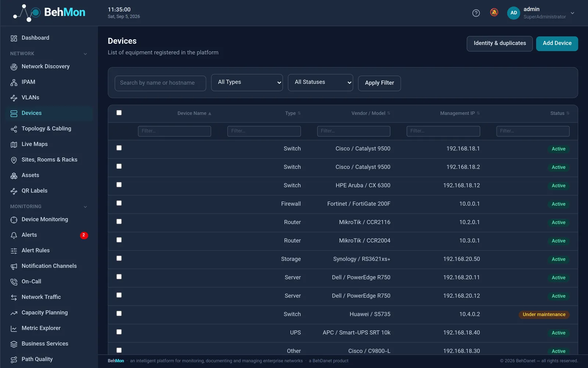Click the Topology & Cabling share icon
Image resolution: width=588 pixels, height=368 pixels.
click(x=14, y=129)
